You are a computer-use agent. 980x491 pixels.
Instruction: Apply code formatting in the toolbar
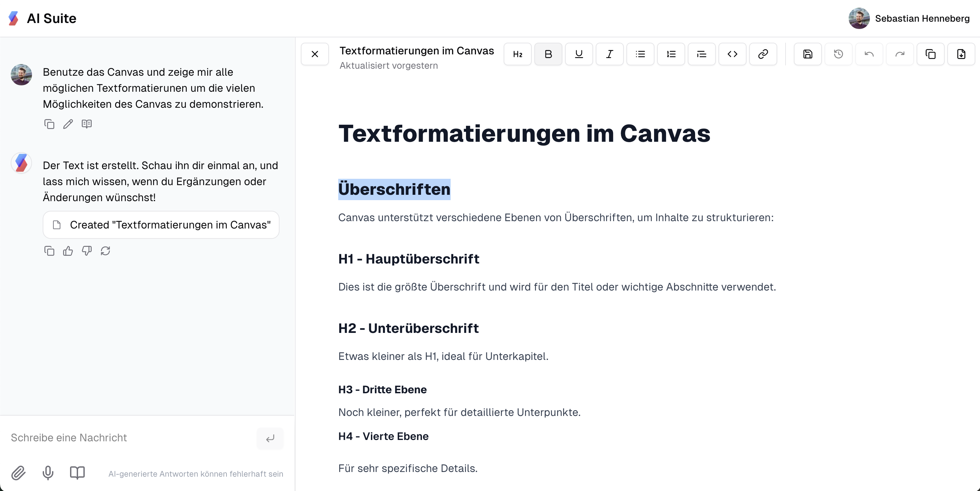click(x=732, y=54)
